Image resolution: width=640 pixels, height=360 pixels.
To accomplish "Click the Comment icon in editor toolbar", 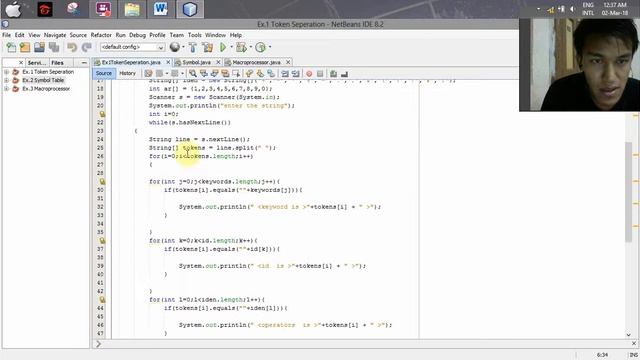I will (333, 73).
